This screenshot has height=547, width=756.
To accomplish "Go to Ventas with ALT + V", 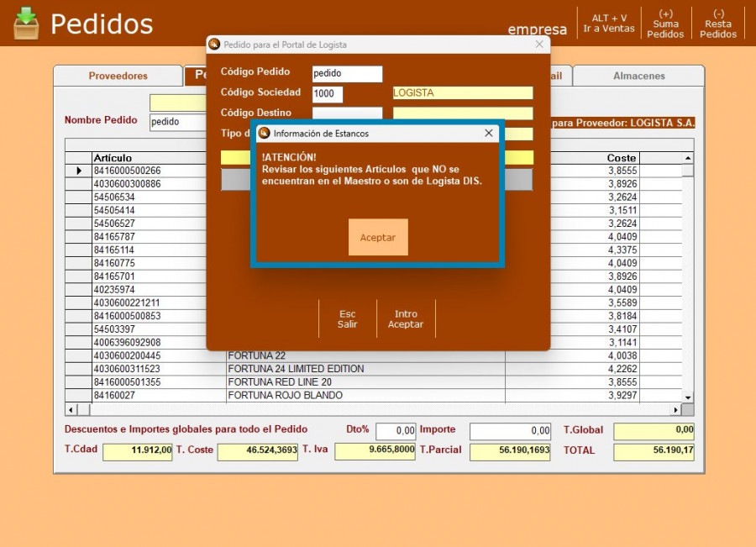I will (609, 24).
